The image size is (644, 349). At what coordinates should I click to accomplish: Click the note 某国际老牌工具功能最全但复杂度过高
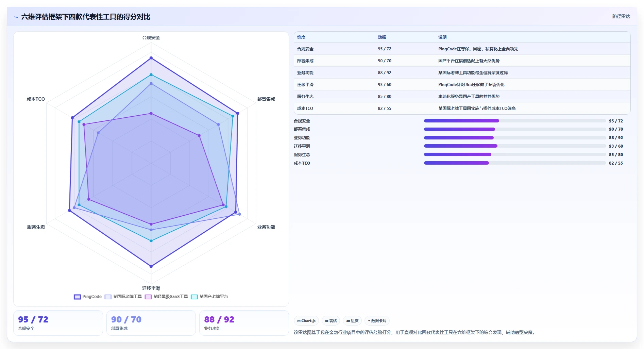pos(473,73)
